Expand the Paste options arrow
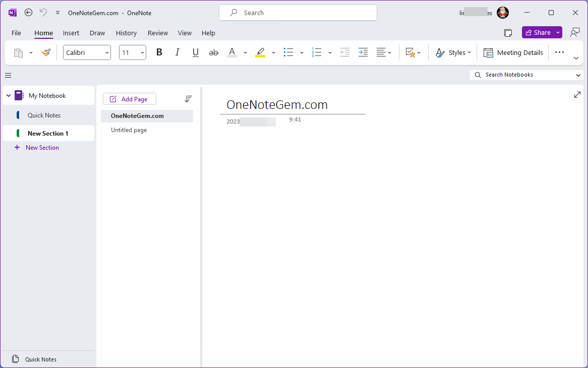 (x=31, y=53)
